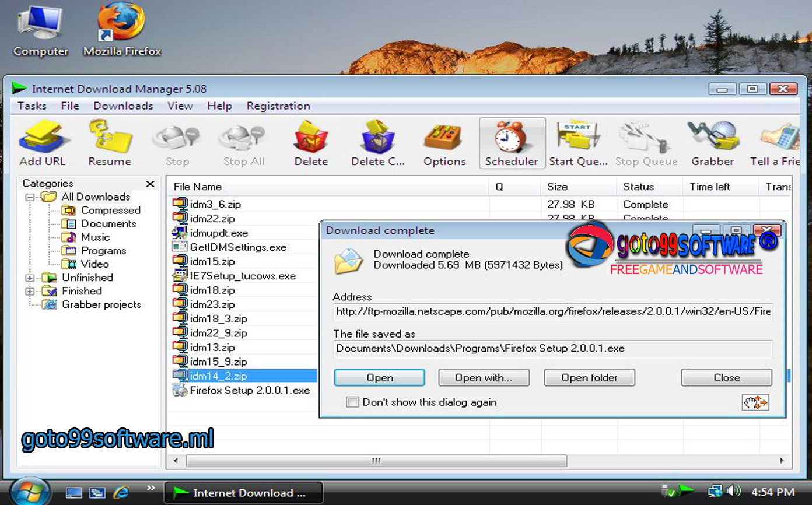The width and height of the screenshot is (812, 505).
Task: Click the horizontal scrollbar thumb
Action: [x=376, y=461]
